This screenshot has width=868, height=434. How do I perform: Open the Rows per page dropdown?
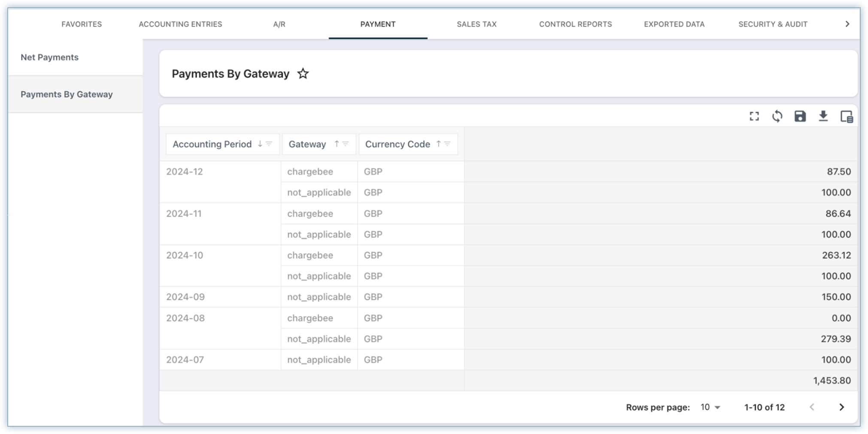tap(710, 407)
